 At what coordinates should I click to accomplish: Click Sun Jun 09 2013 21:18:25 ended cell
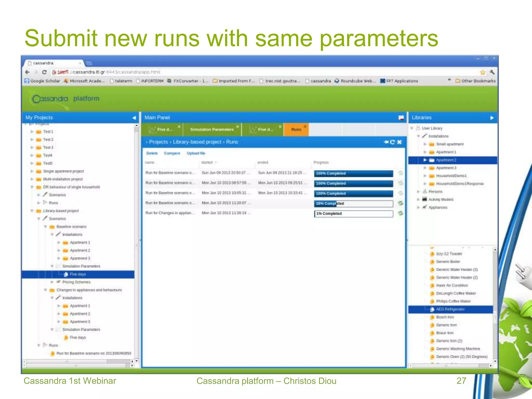click(x=282, y=173)
